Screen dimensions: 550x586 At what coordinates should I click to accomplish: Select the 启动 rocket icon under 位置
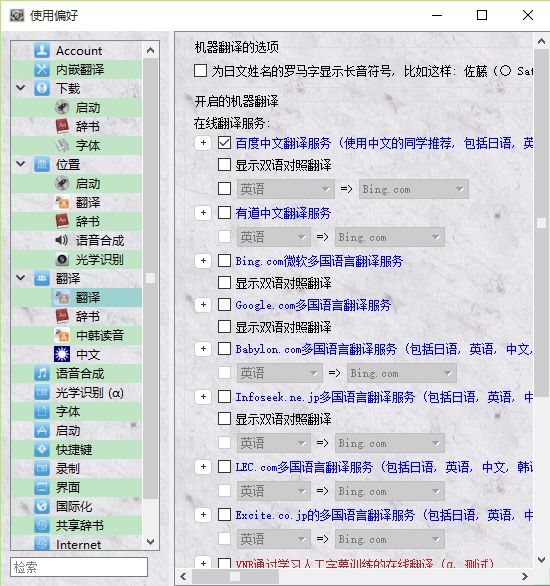(62, 183)
